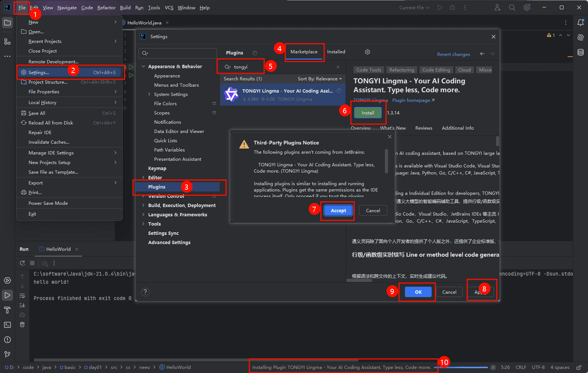Open the New submenu in File menu
The width and height of the screenshot is (588, 373).
click(70, 22)
